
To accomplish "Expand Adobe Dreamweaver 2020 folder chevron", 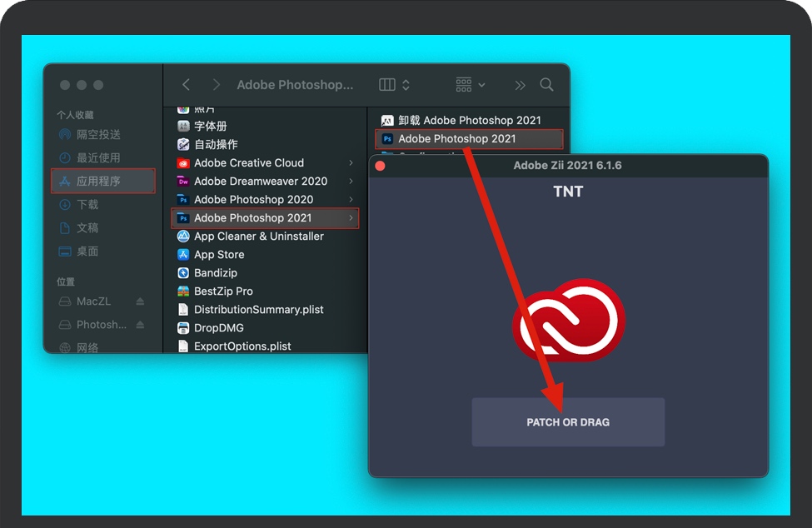I will click(351, 182).
